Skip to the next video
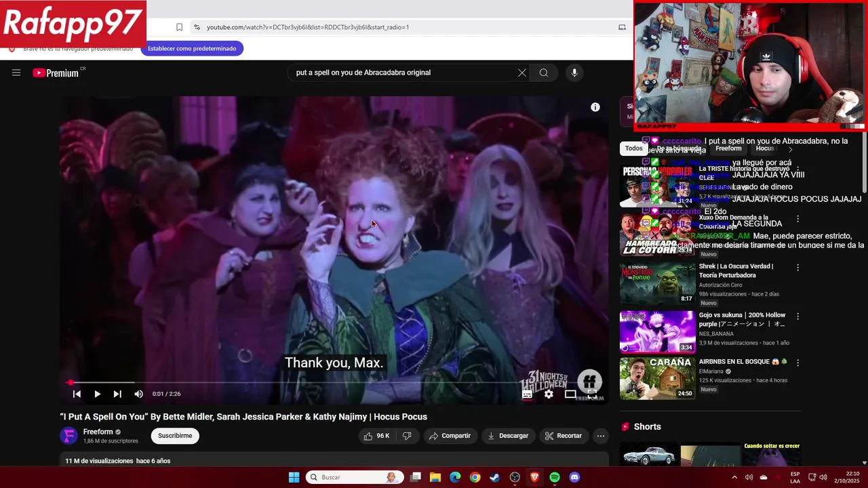This screenshot has width=868, height=488. (x=117, y=394)
